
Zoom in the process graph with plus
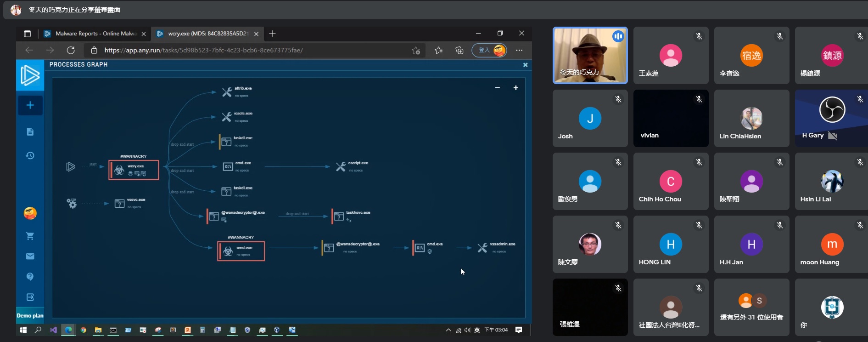(x=515, y=87)
